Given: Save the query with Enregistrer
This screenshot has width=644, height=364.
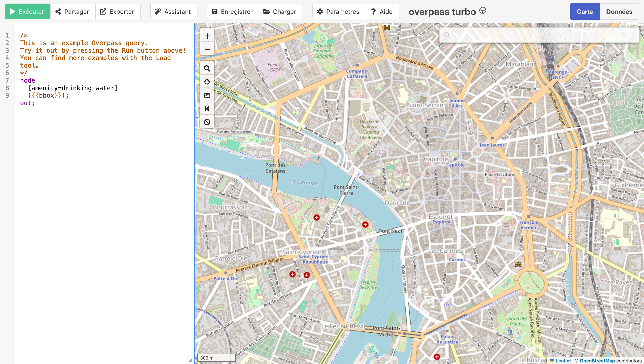Looking at the screenshot, I should 233,11.
